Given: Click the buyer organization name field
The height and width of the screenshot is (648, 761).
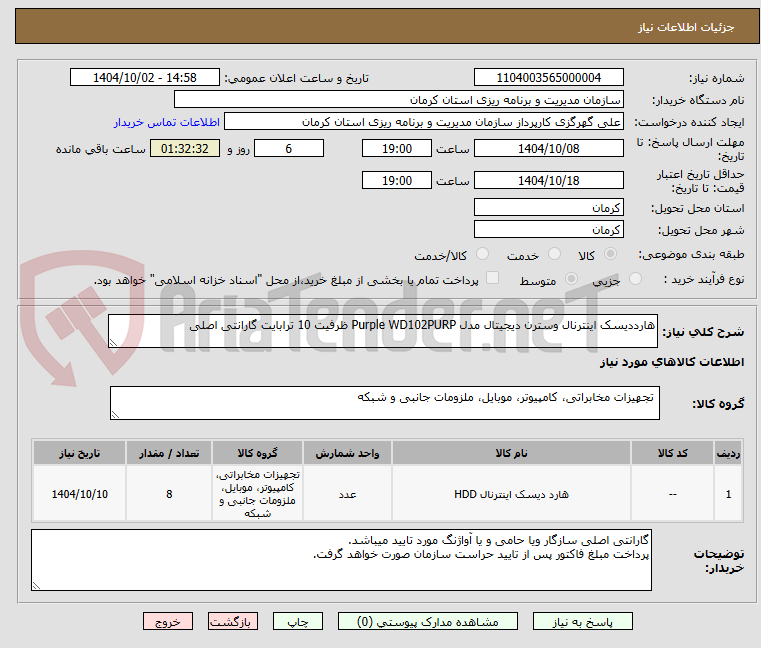Looking at the screenshot, I should click(398, 100).
